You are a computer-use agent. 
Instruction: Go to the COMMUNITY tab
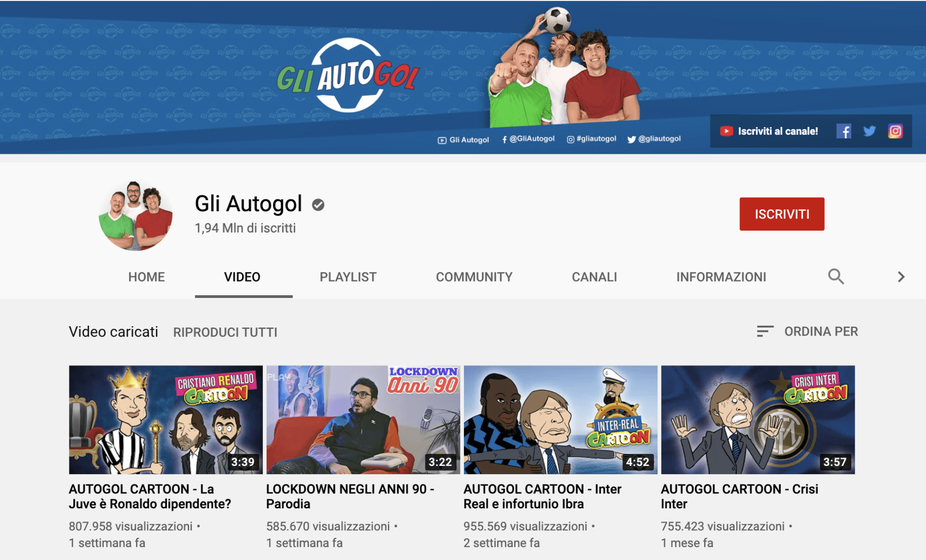click(474, 277)
